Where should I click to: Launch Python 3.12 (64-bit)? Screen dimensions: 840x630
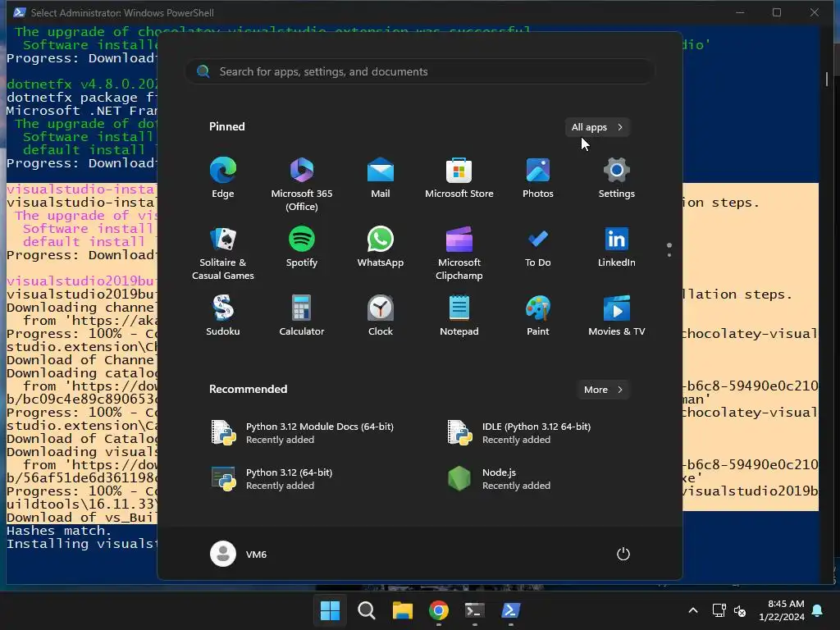click(x=272, y=479)
